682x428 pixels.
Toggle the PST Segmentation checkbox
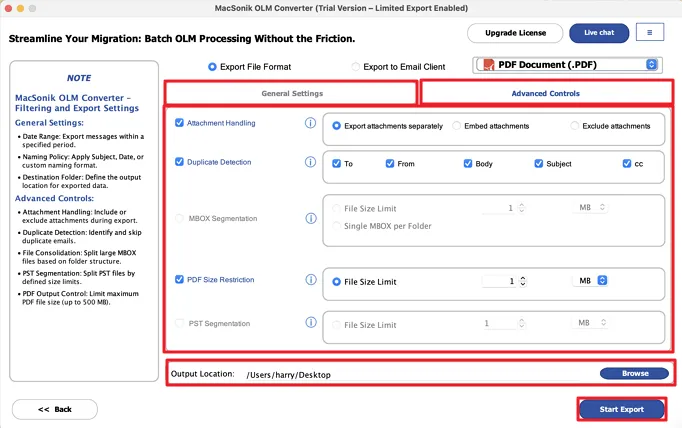179,323
